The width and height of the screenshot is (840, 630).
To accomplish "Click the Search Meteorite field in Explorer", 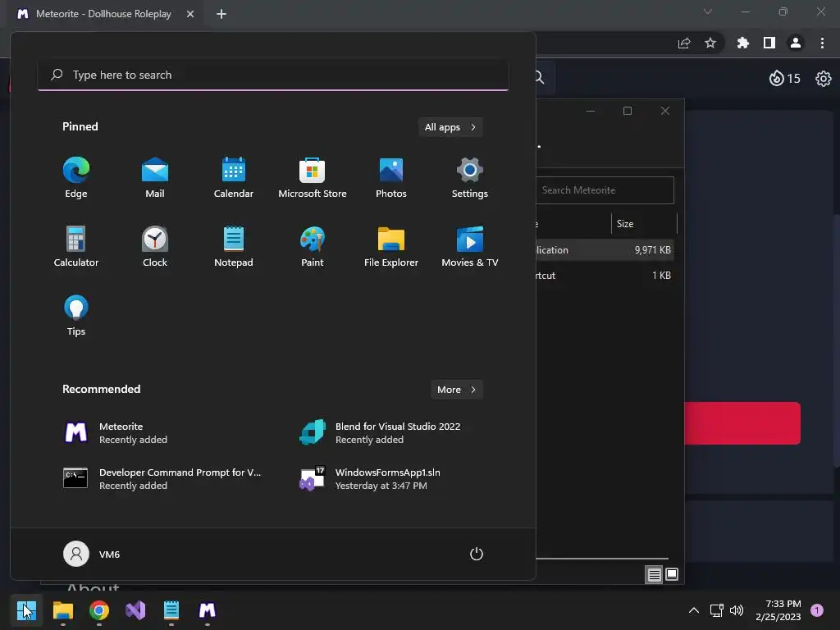I will [605, 190].
